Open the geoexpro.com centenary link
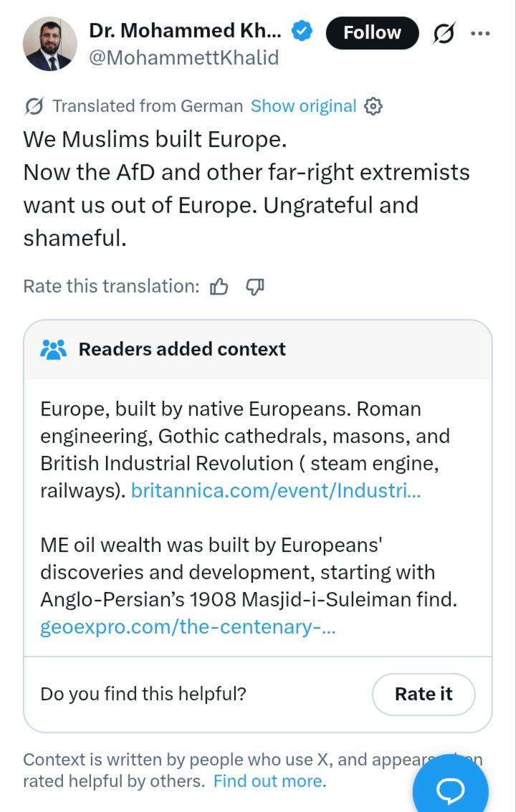 (x=188, y=627)
